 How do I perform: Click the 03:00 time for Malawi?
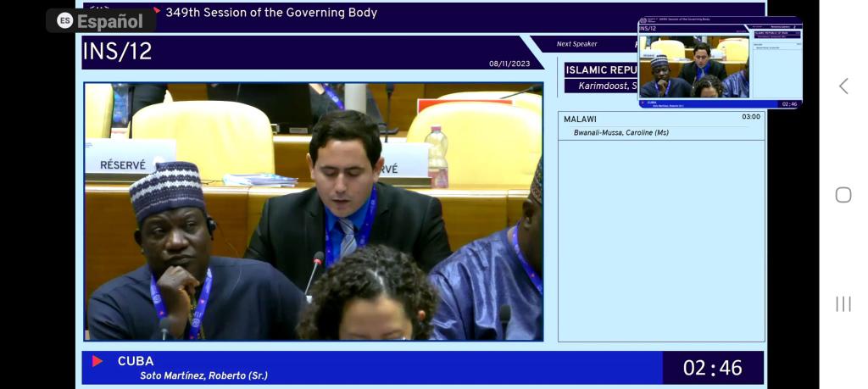pos(750,117)
